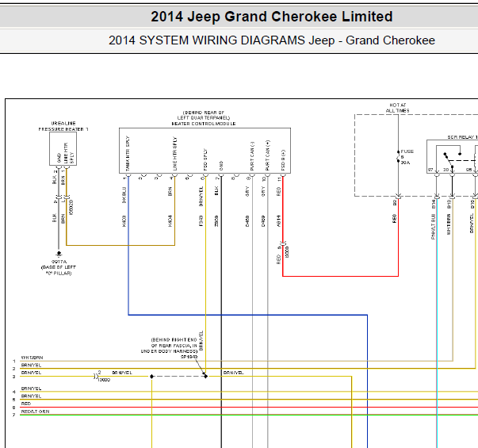Click the 'I3600' connector label
Image resolution: width=478 pixels, height=448 pixels.
pos(104,380)
